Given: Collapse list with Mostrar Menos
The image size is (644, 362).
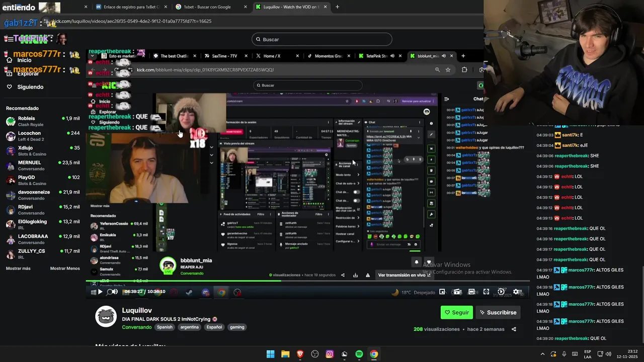Looking at the screenshot, I should coord(65,268).
